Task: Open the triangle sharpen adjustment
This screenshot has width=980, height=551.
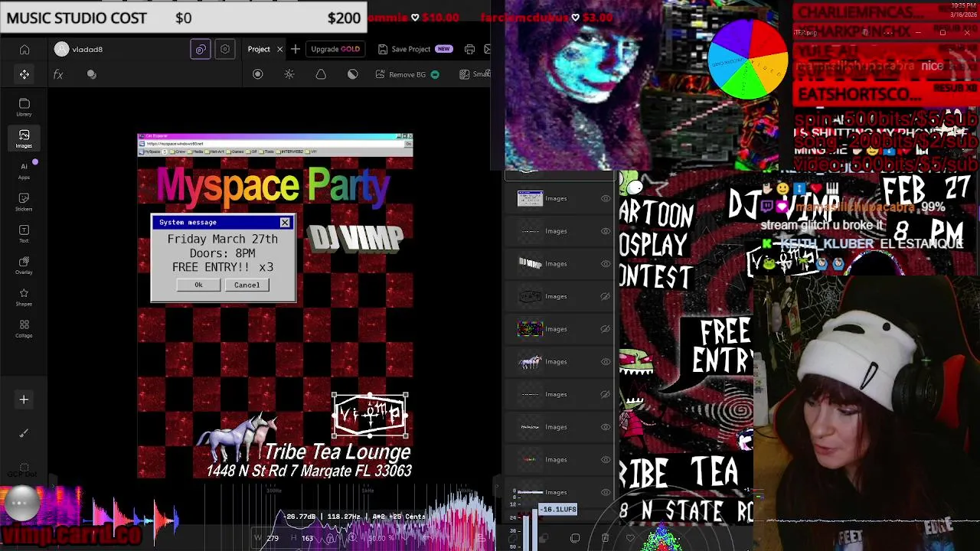Action: point(321,74)
